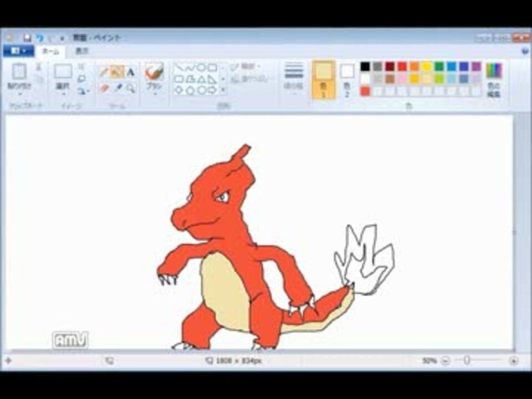This screenshot has height=399, width=532.
Task: Click the 50% zoom level text
Action: point(429,361)
